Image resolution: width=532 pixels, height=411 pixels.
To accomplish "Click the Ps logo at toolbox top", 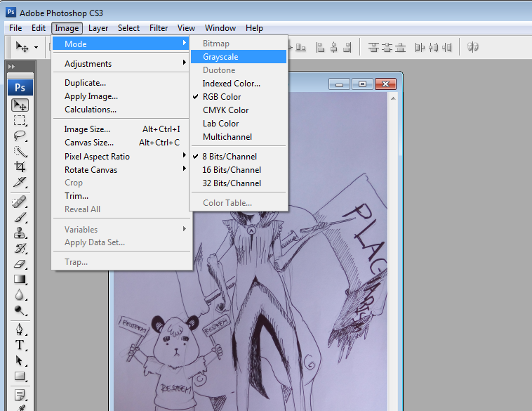I will tap(20, 88).
